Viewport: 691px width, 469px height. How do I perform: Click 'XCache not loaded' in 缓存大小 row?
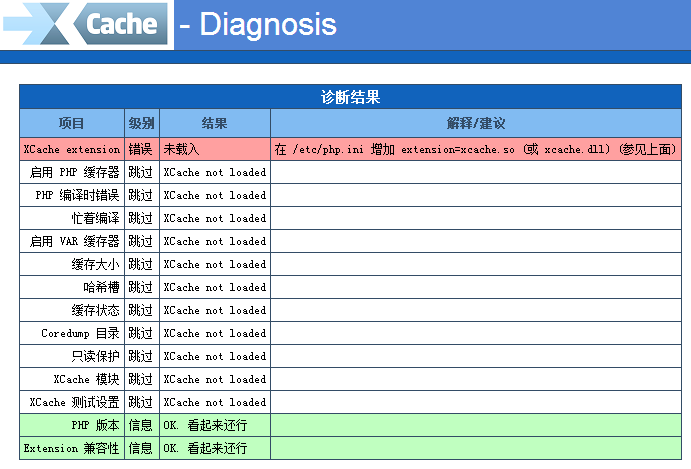[x=215, y=264]
